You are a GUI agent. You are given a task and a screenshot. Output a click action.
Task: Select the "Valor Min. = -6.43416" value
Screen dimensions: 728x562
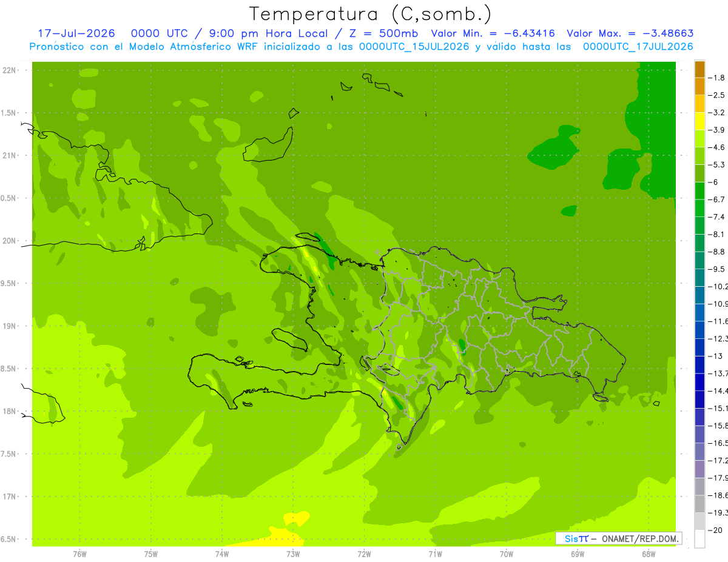[493, 33]
